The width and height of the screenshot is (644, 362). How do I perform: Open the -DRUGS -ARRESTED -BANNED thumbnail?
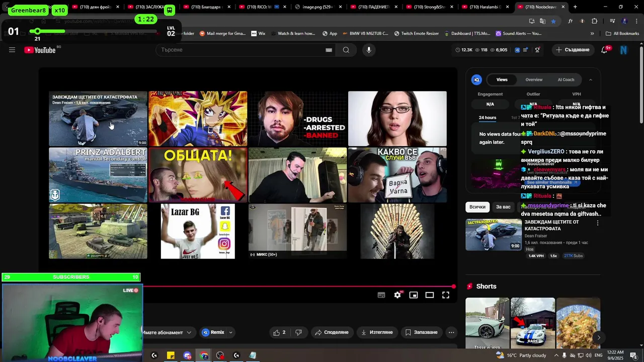point(297,119)
